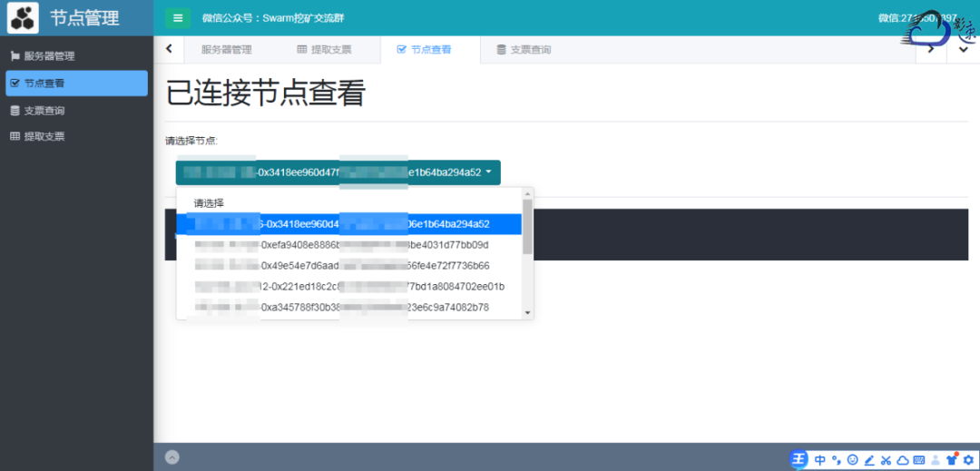
Task: Click the node management logo icon
Action: tap(23, 18)
